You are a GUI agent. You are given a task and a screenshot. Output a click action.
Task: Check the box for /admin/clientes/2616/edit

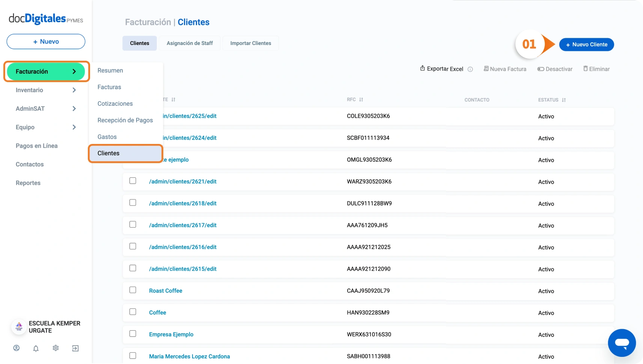point(133,246)
